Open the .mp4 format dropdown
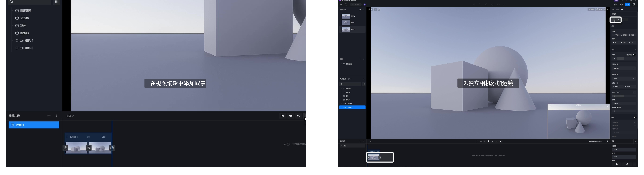Image resolution: width=644 pixels, height=175 pixels. point(624,157)
